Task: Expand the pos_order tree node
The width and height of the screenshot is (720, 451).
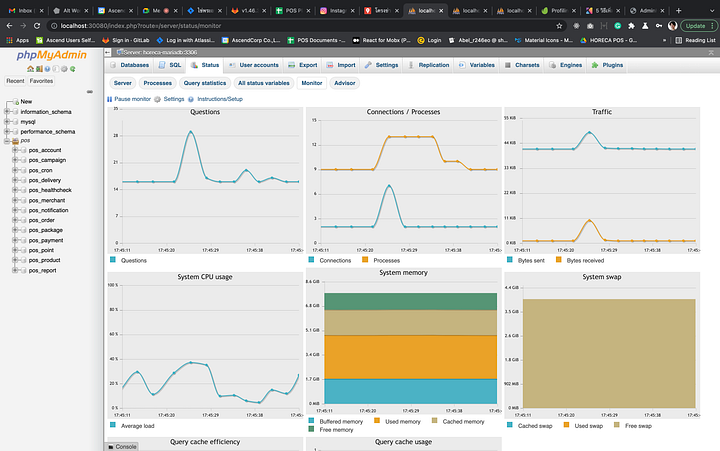Action: 15,220
